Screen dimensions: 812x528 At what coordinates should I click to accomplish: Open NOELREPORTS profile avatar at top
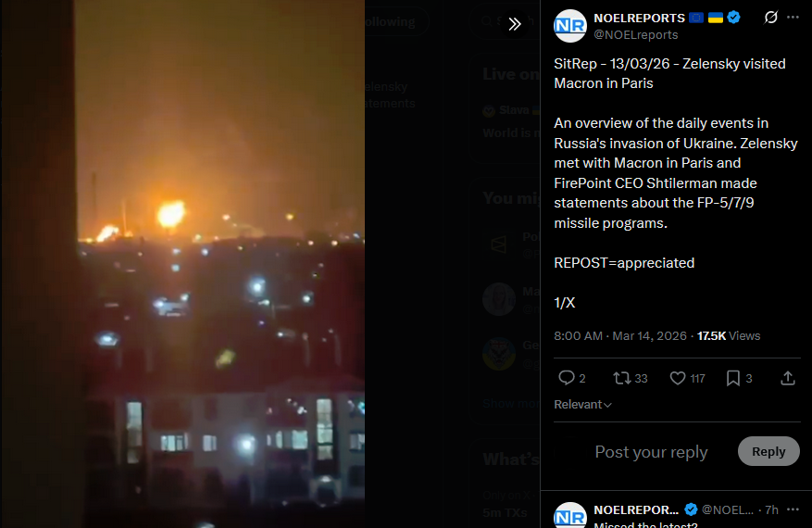tap(570, 25)
